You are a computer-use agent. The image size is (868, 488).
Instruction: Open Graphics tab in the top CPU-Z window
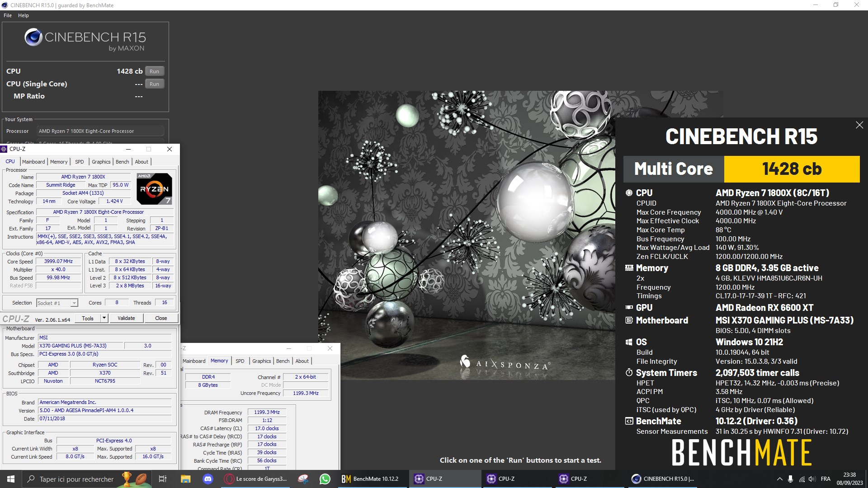101,162
